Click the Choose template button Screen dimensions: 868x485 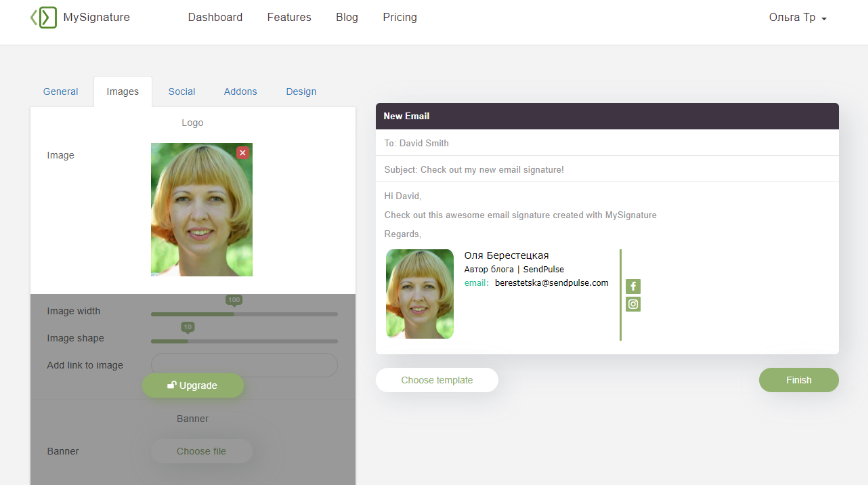point(437,380)
